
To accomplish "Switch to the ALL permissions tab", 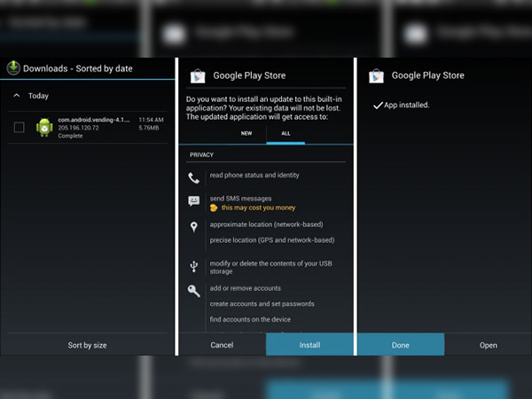I will click(286, 133).
